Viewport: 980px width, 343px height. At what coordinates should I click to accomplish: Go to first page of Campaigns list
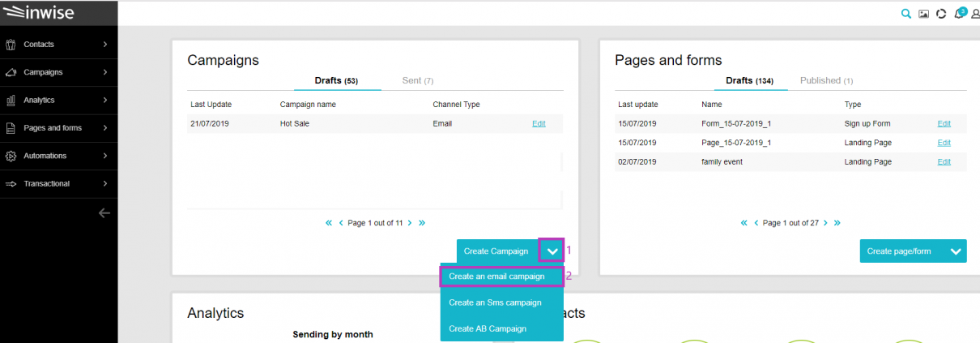pyautogui.click(x=329, y=222)
